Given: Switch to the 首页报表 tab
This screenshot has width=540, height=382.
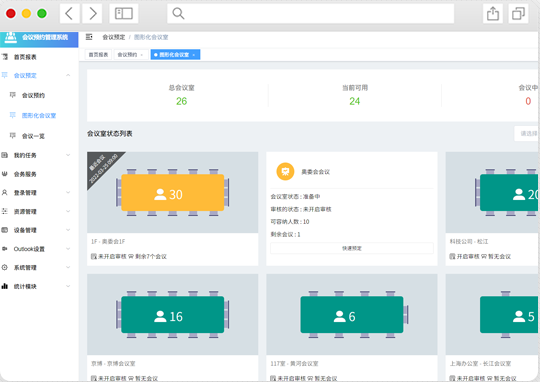Looking at the screenshot, I should click(x=98, y=54).
